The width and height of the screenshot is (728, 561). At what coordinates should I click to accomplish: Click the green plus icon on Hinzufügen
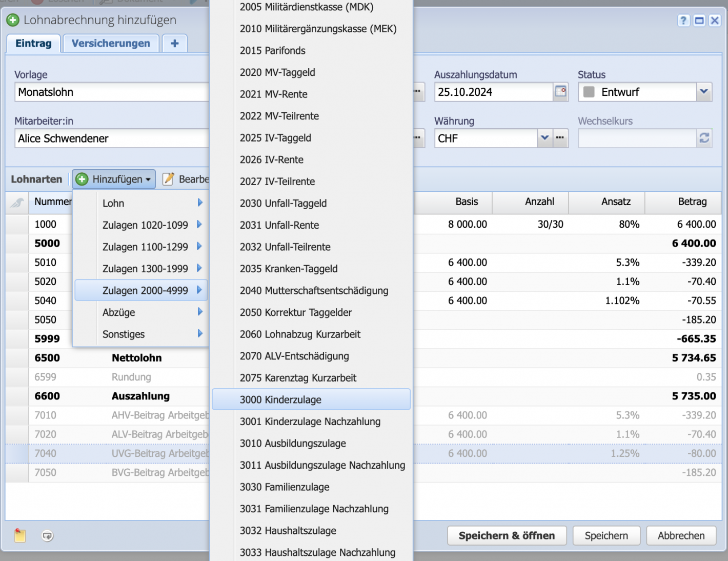tap(83, 179)
